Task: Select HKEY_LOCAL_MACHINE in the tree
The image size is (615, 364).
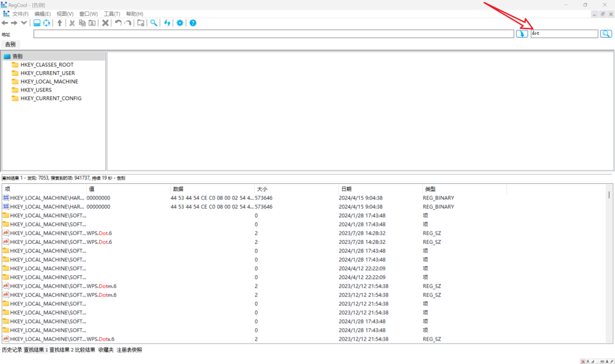Action: coord(49,81)
